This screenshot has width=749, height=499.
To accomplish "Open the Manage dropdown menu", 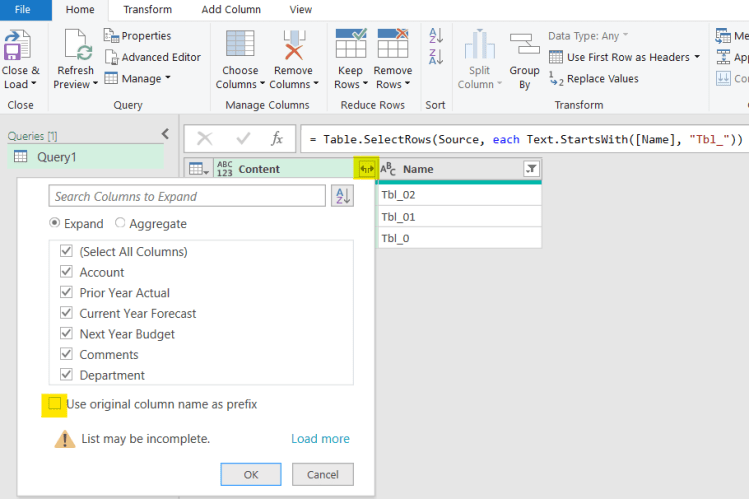I will point(138,78).
